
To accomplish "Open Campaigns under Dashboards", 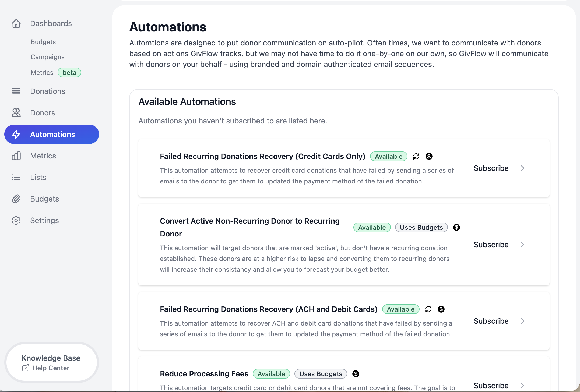I will (x=48, y=57).
